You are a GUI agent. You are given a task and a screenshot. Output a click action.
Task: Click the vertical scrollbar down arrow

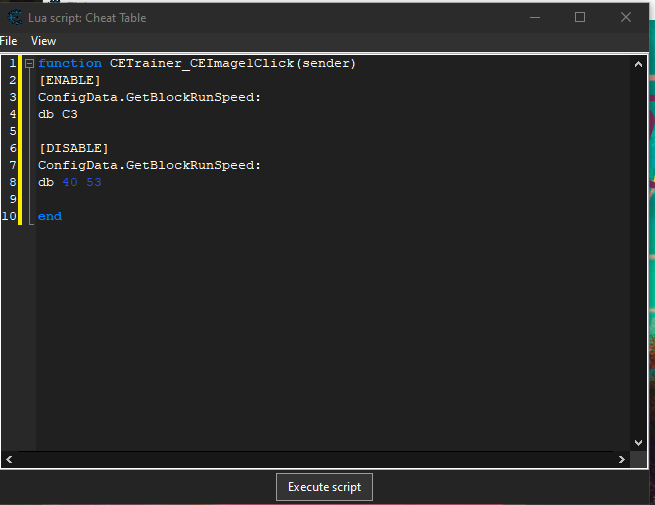click(639, 441)
